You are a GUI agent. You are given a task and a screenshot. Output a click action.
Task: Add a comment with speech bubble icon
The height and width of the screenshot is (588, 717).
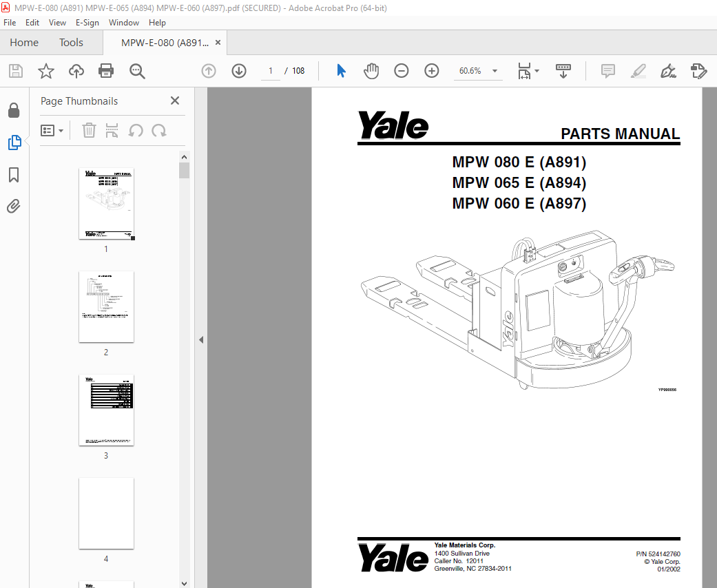click(607, 71)
